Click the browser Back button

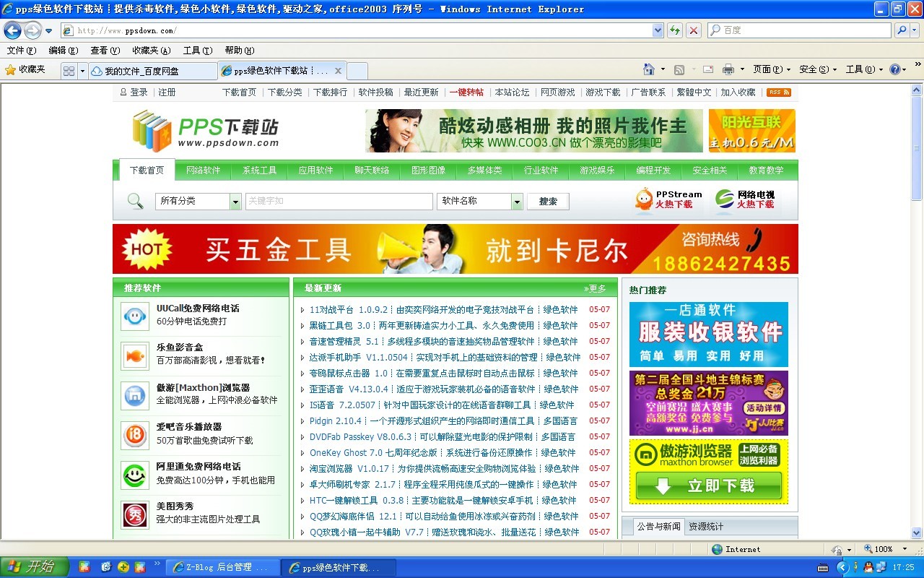click(12, 30)
